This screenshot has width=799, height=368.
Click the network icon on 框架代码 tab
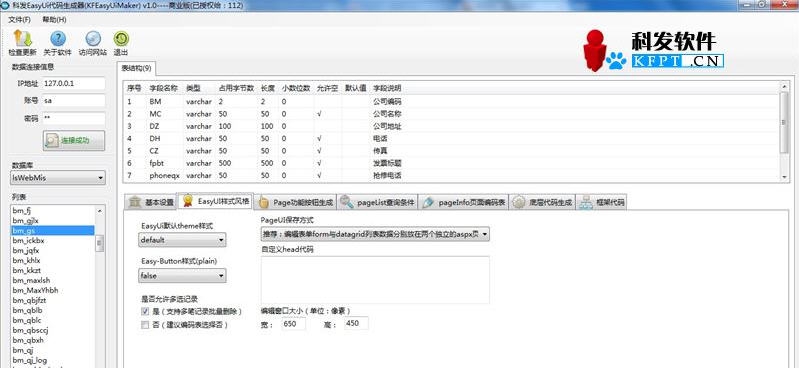(x=585, y=202)
